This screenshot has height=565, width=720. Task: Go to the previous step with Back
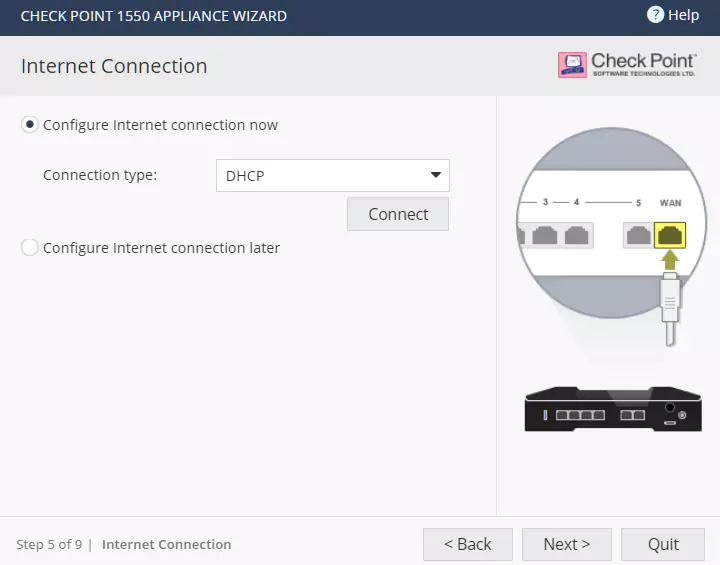tap(468, 544)
